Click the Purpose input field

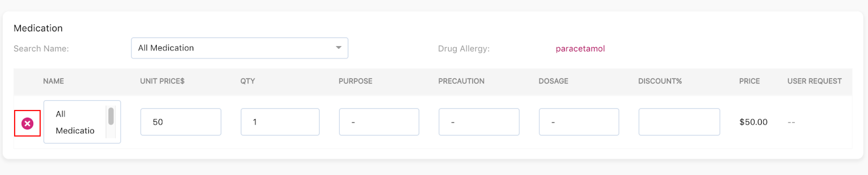pyautogui.click(x=379, y=122)
